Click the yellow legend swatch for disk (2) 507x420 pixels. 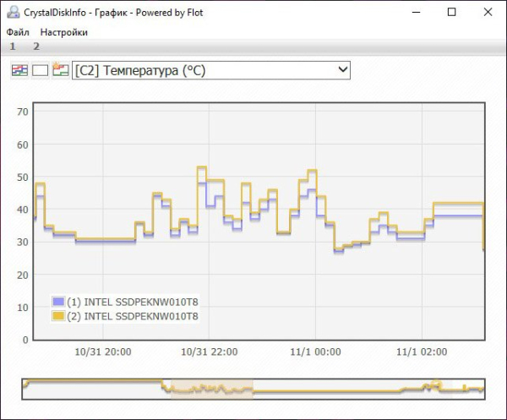[58, 316]
